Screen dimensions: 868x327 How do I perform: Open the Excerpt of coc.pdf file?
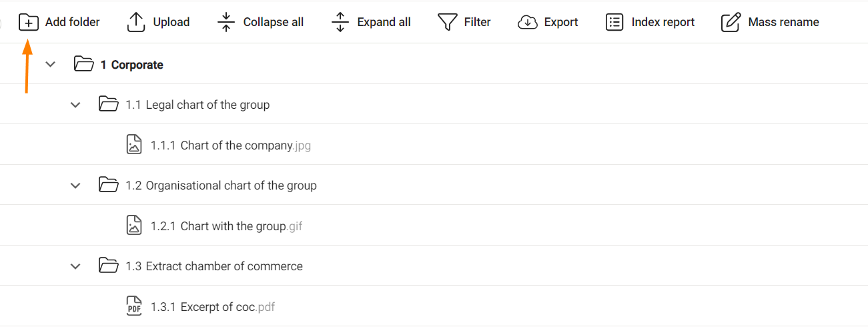tap(213, 307)
